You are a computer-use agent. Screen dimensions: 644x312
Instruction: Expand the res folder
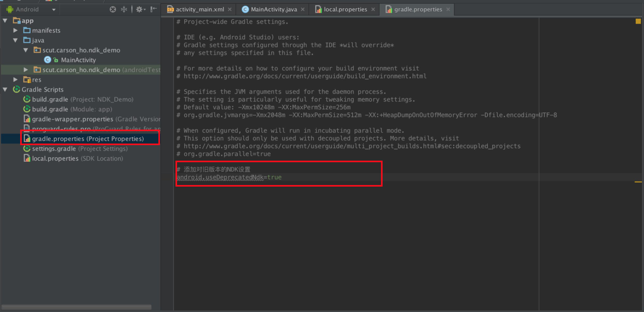(16, 80)
